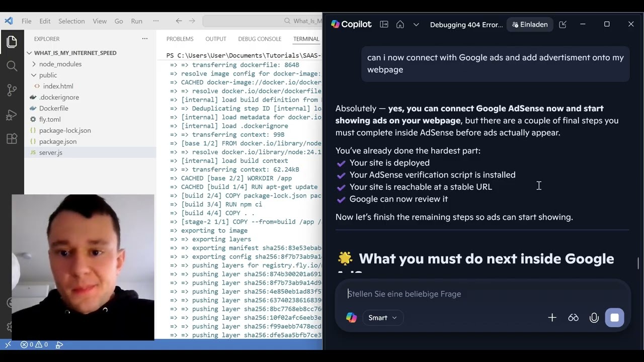This screenshot has width=644, height=362.
Task: Switch to the PROBLEMS tab
Action: click(180, 39)
